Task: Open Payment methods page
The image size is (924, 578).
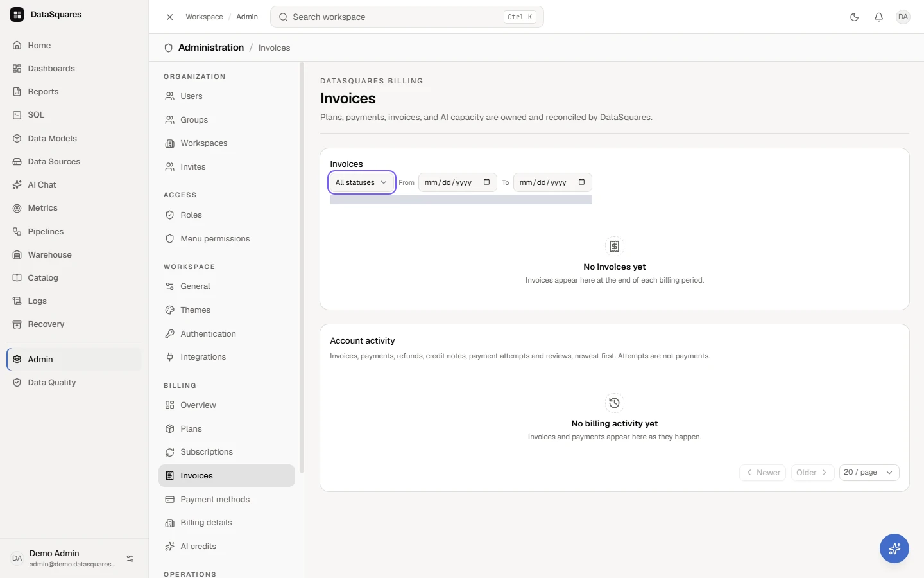Action: pyautogui.click(x=227, y=500)
